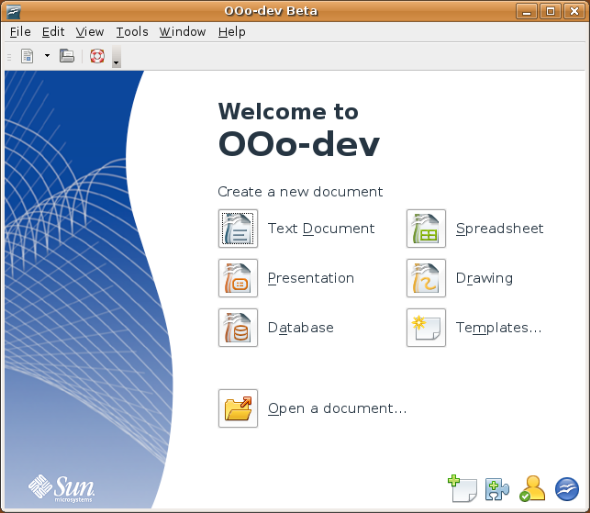Click the add templates icon with green plus

462,488
